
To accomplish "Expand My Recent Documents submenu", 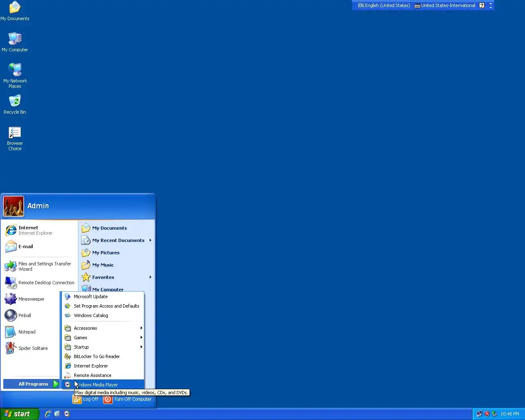I will pos(116,240).
